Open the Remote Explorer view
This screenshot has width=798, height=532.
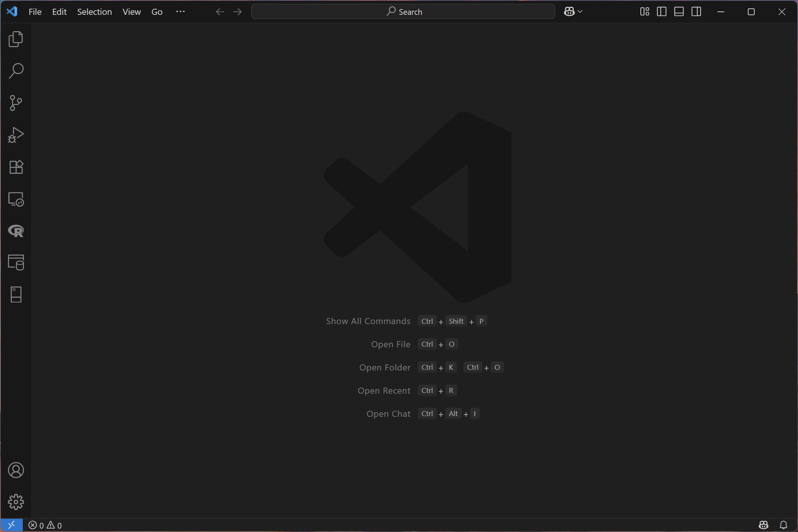(x=16, y=199)
